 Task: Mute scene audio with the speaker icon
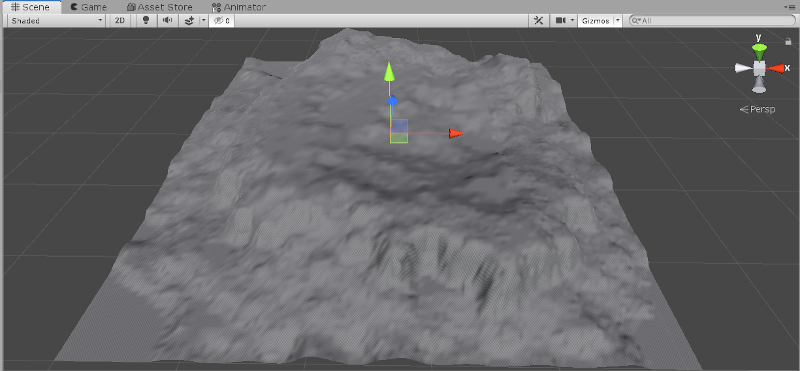167,20
